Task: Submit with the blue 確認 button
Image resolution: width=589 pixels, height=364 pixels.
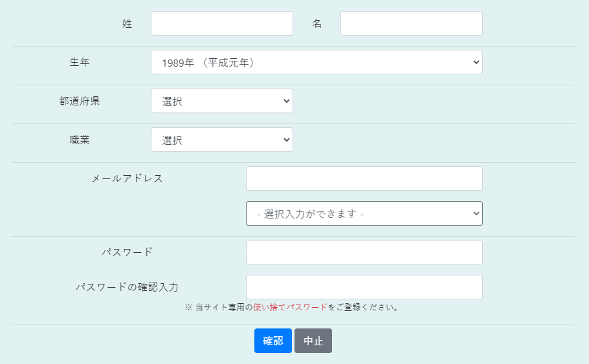Action: [273, 341]
